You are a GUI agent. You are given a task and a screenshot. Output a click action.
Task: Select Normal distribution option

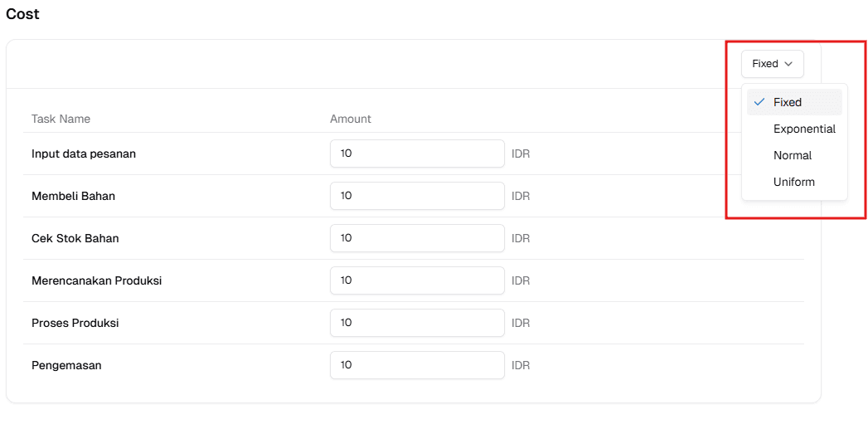click(793, 155)
